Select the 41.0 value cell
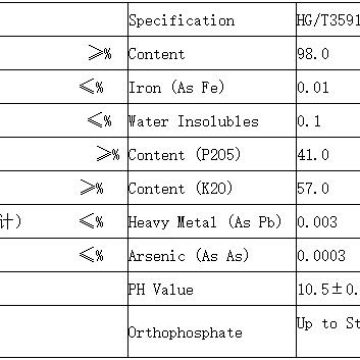Screen dimensions: 360x360 328,154
